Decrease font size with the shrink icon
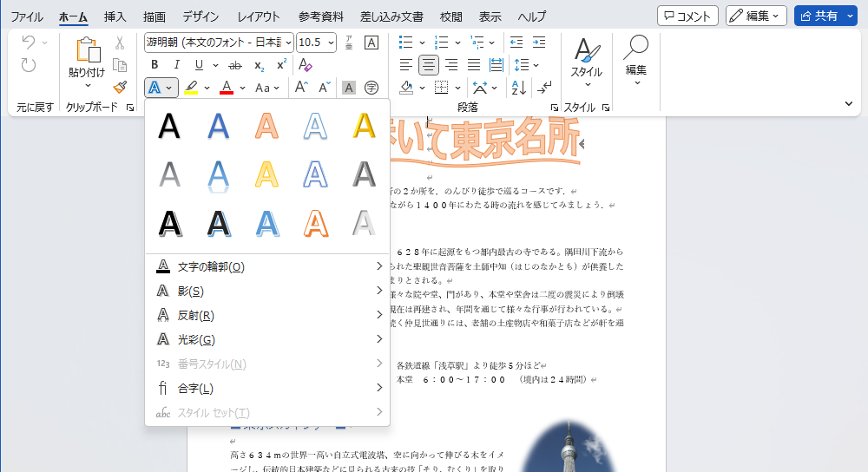Image resolution: width=868 pixels, height=472 pixels. click(x=325, y=87)
